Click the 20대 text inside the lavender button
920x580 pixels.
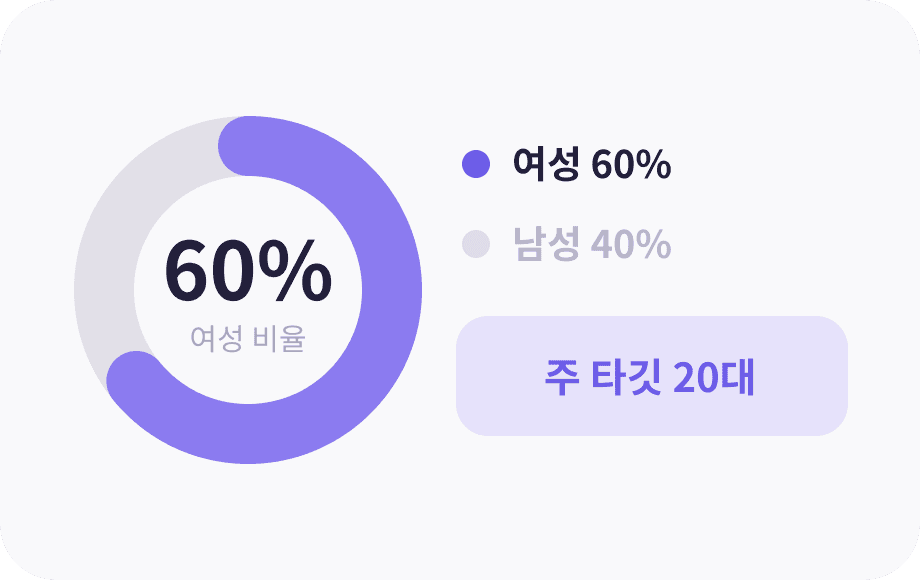[x=713, y=377]
